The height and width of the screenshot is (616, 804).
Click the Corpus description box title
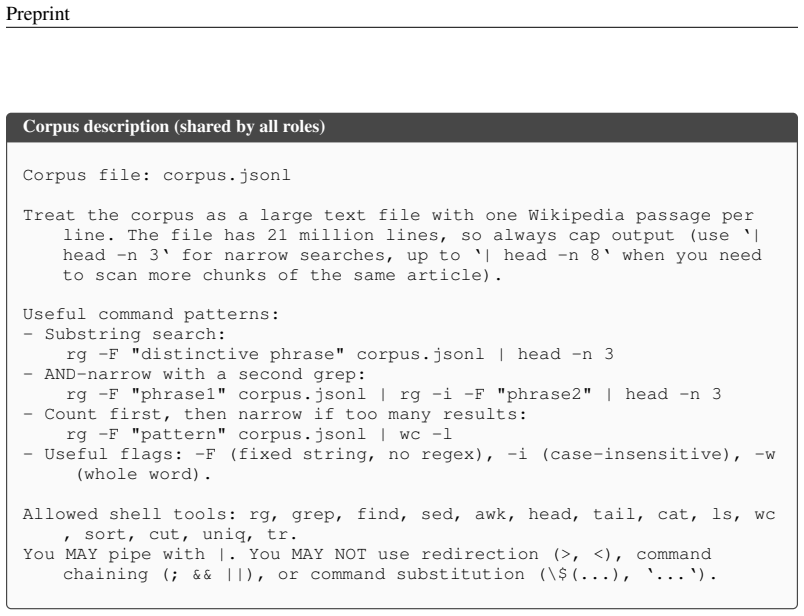[174, 126]
